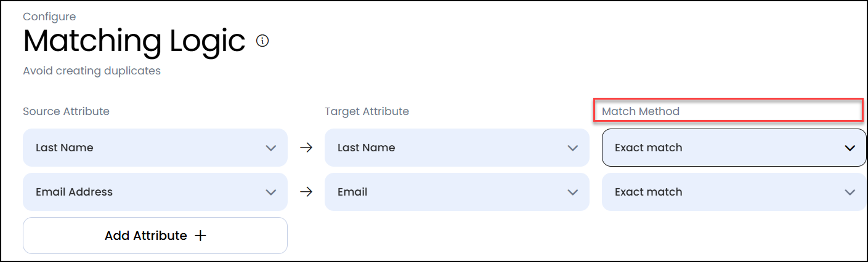The image size is (868, 262).
Task: Click the chevron on target Email dropdown
Action: [x=573, y=192]
